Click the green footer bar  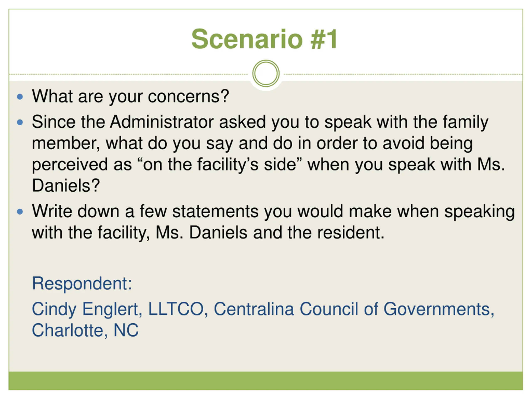pyautogui.click(x=266, y=381)
